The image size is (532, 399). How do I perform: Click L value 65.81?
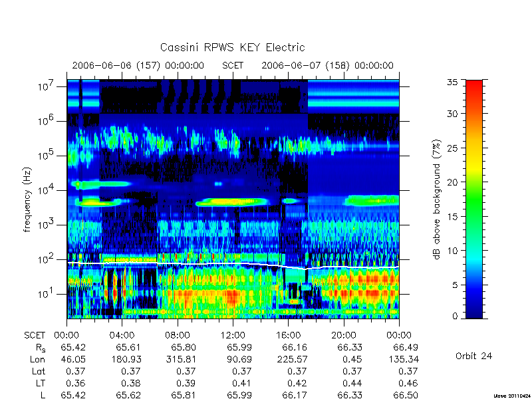pos(184,395)
